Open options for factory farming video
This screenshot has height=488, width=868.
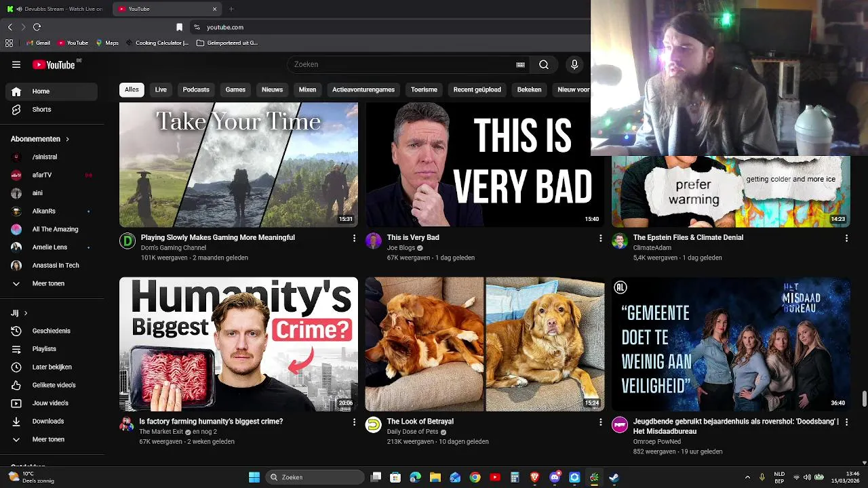tap(354, 422)
